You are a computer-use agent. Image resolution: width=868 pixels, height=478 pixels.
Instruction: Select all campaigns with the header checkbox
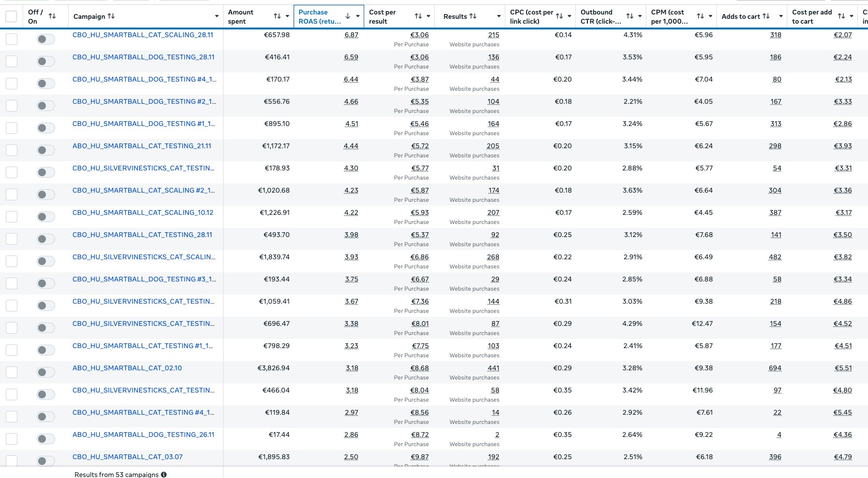pyautogui.click(x=11, y=15)
